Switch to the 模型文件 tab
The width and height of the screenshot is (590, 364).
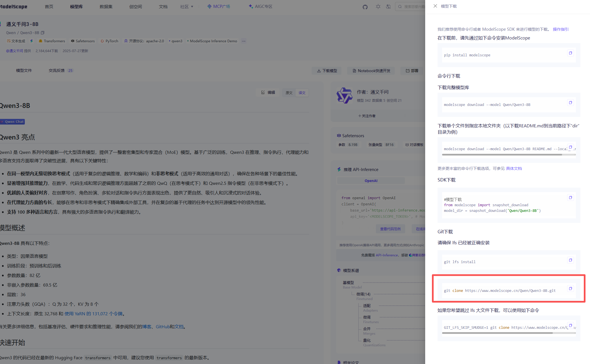pyautogui.click(x=24, y=70)
